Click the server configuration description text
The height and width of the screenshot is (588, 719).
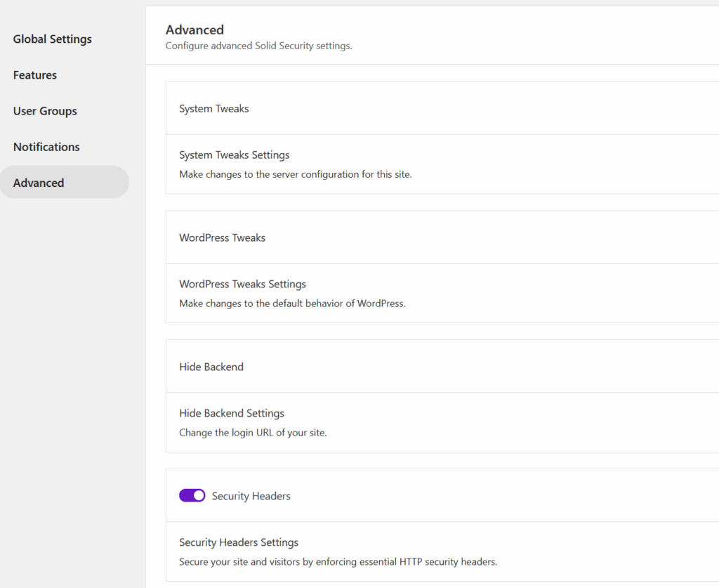coord(295,174)
